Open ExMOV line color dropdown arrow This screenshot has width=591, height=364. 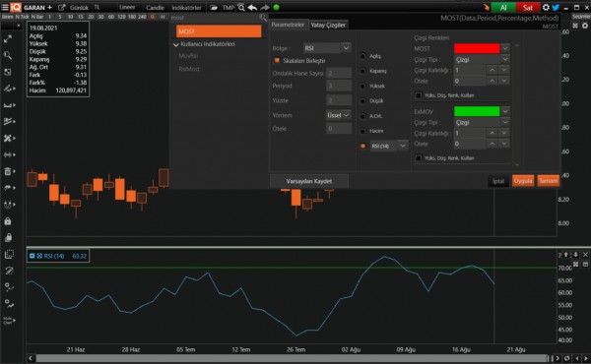point(505,111)
